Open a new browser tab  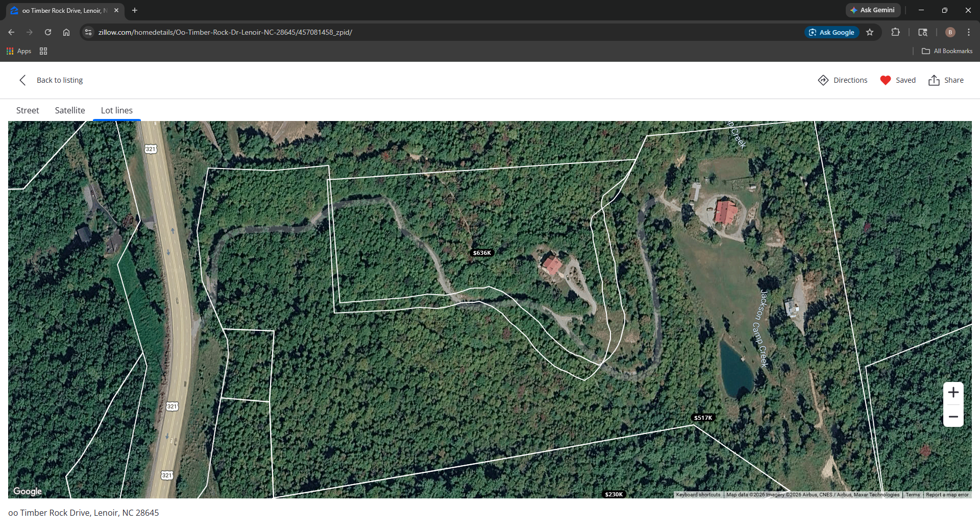click(135, 10)
